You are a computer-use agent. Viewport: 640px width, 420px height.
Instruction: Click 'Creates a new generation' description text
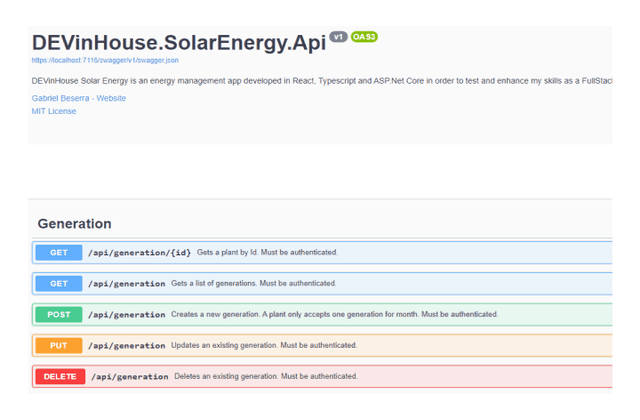[x=334, y=314]
